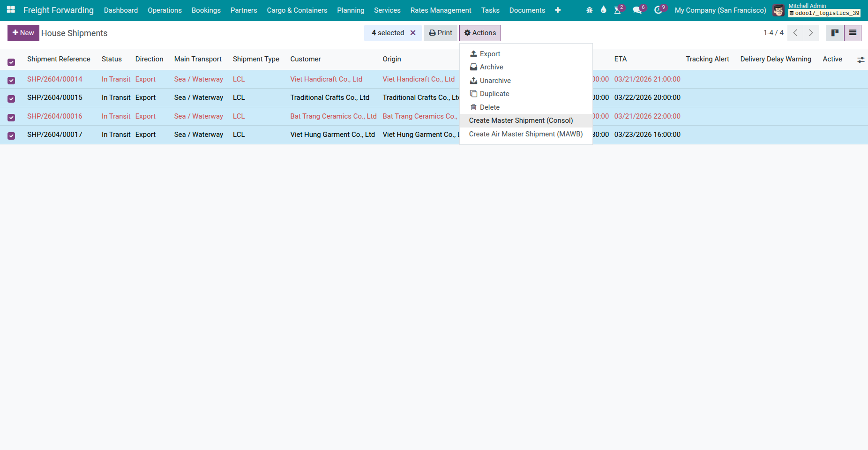This screenshot has height=450, width=868.
Task: Choose Create Master Shipment (Consol)
Action: (x=521, y=120)
